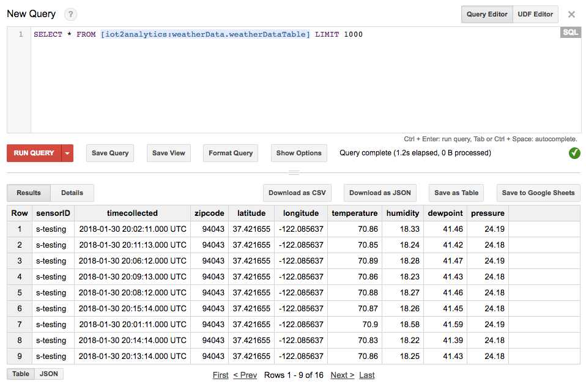Format the query text

[x=231, y=153]
